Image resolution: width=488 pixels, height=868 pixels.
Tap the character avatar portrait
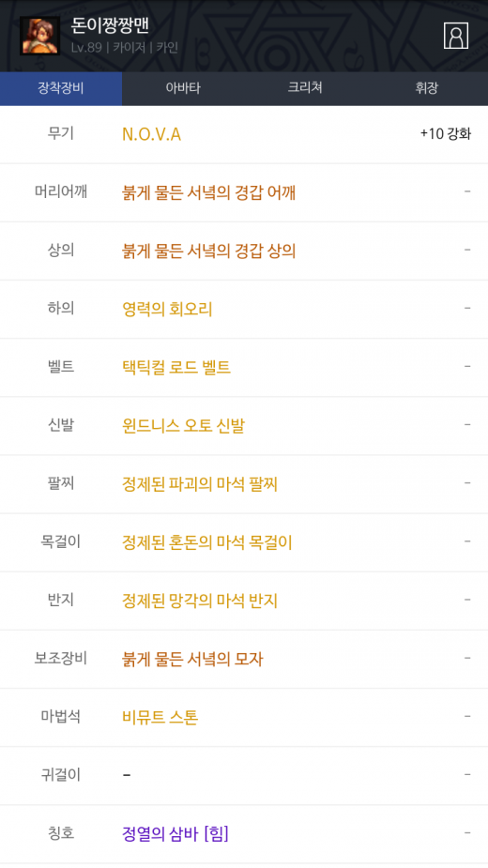coord(39,36)
